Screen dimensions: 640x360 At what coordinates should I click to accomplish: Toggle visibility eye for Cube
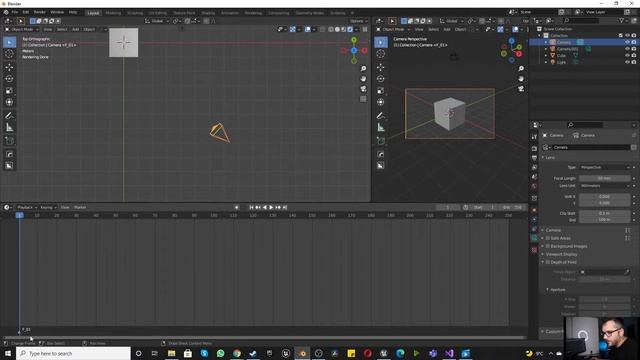tap(627, 55)
